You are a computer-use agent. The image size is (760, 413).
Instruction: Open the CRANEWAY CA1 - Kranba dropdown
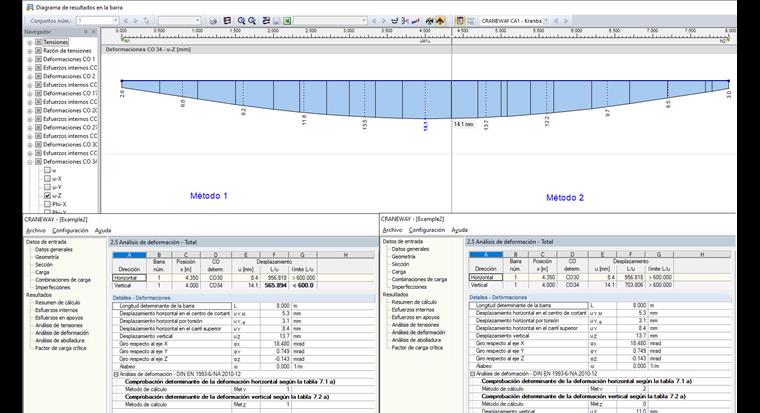pos(546,21)
